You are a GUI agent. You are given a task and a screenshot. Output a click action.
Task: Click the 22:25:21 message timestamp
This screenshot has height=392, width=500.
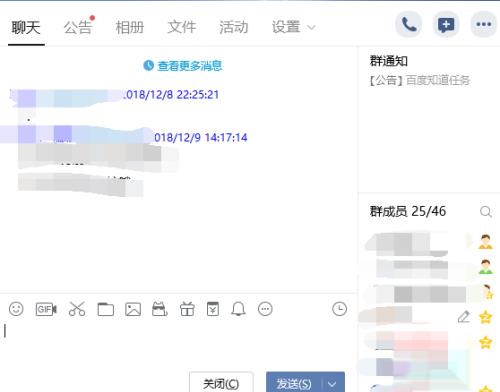click(x=198, y=95)
